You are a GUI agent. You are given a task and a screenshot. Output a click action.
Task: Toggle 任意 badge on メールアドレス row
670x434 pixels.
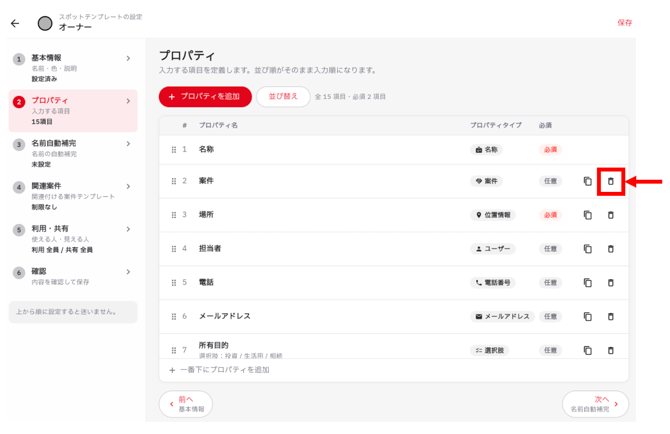550,317
